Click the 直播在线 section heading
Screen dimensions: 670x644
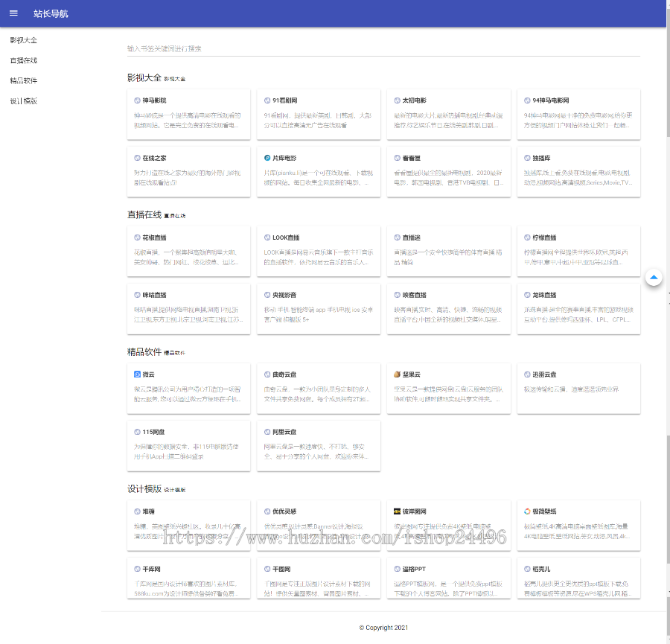point(144,214)
